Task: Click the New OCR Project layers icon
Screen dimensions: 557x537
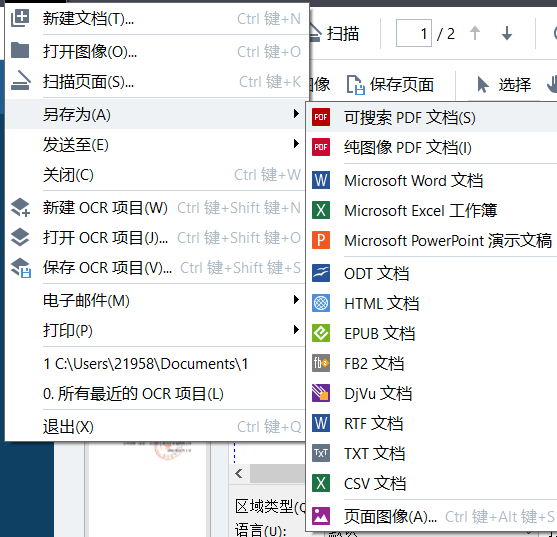Action: pos(20,207)
